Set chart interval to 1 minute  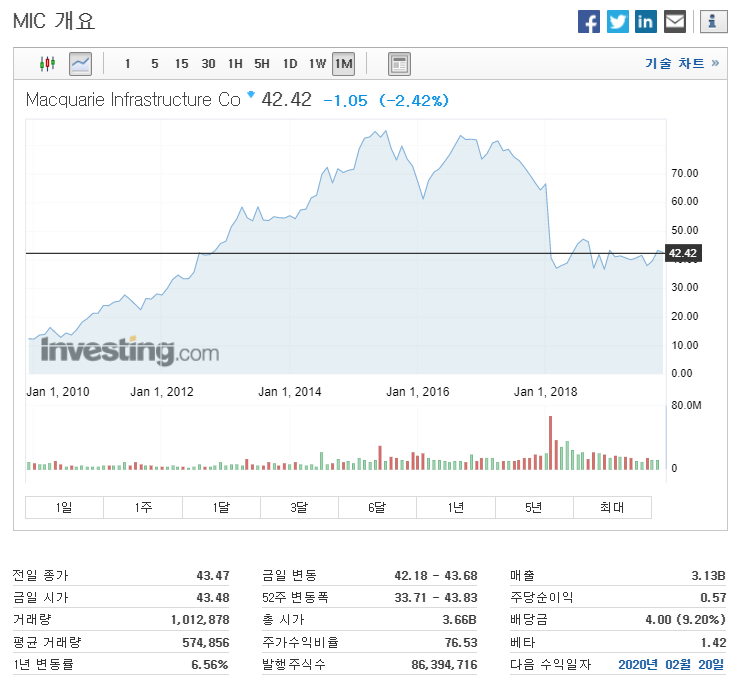click(x=127, y=64)
